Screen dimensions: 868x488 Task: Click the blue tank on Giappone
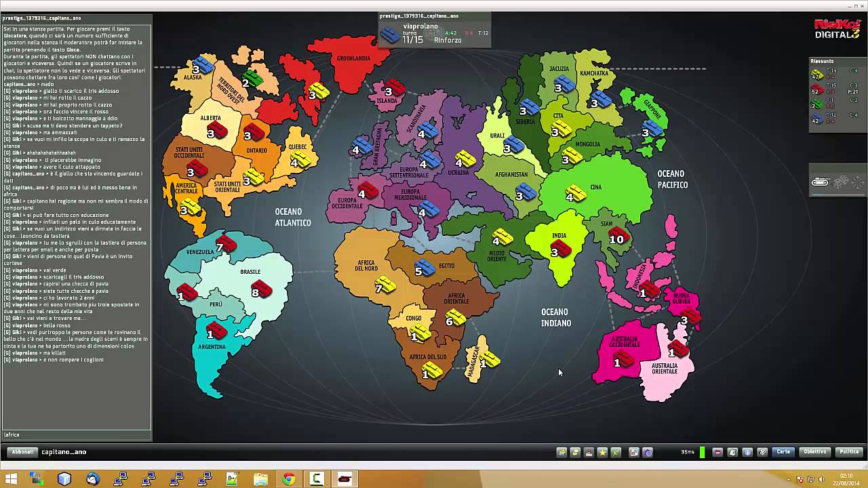point(652,129)
